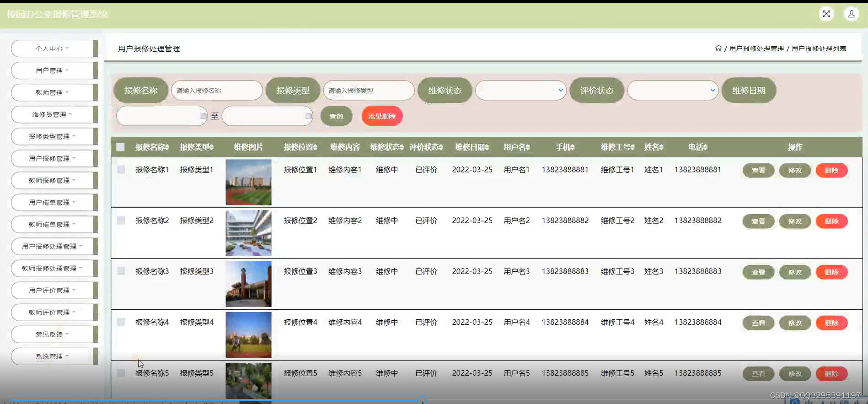Viewport: 868px width, 404px height.
Task: Sort table by 用户名 column arrows
Action: click(528, 147)
